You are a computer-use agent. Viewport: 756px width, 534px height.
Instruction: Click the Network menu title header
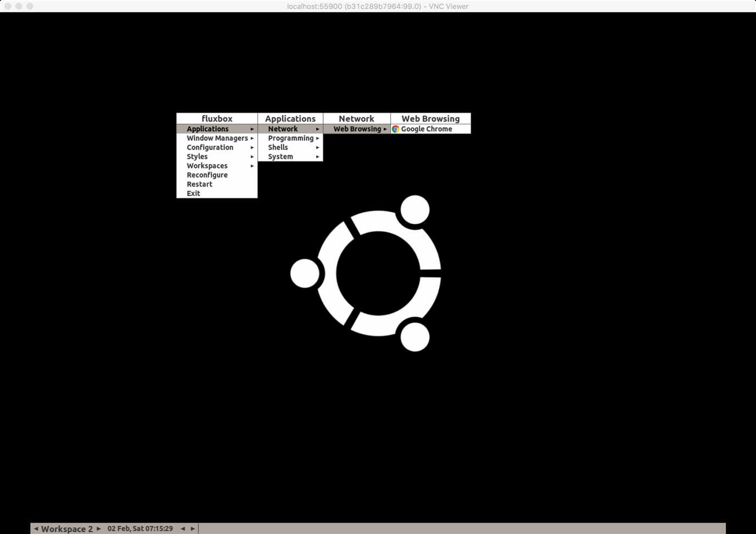[357, 119]
